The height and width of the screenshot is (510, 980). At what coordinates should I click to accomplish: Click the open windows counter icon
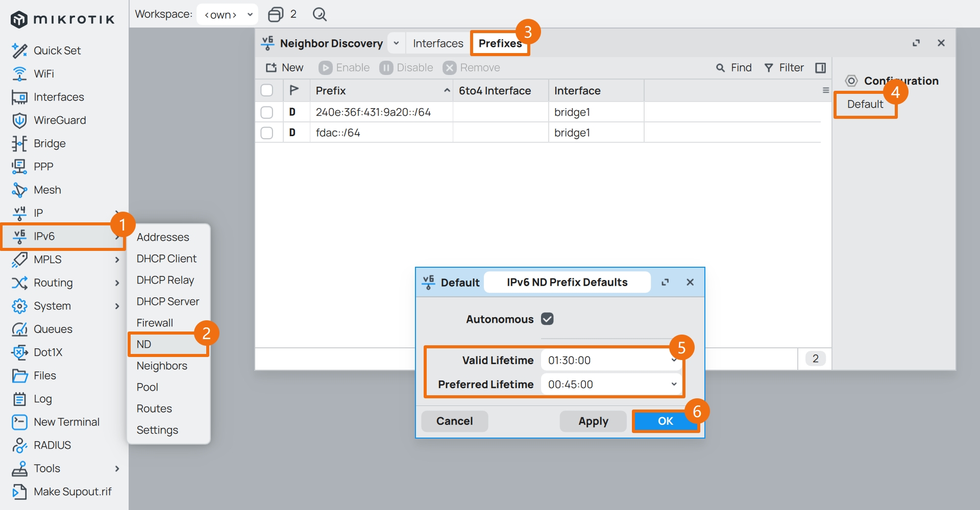point(276,14)
